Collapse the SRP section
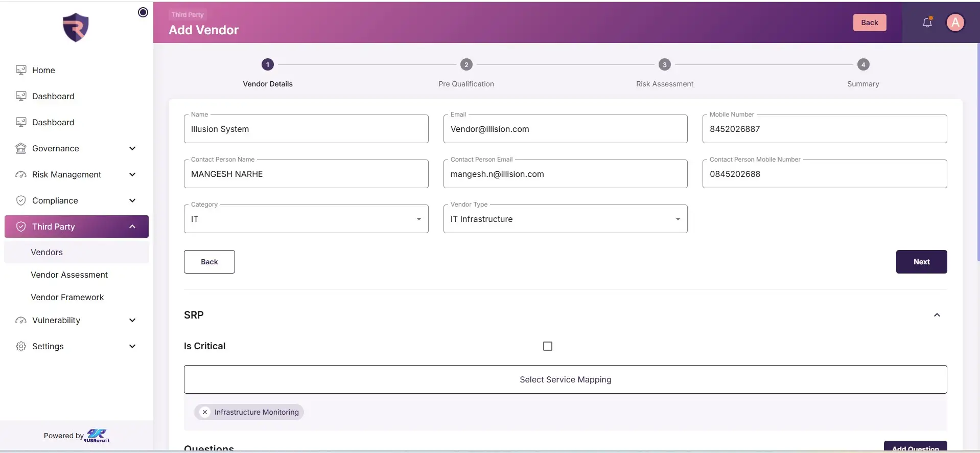 937,315
